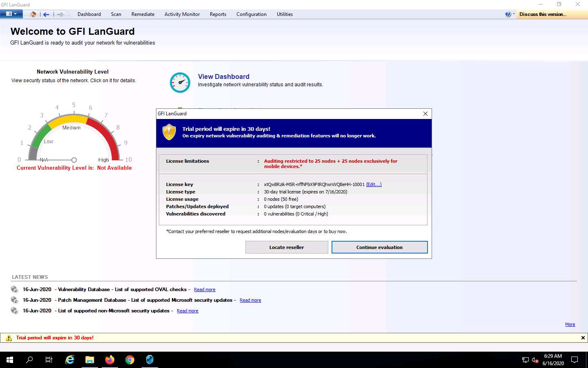The image size is (588, 368).
Task: Click the yellow trial warning triangle icon
Action: [x=9, y=338]
